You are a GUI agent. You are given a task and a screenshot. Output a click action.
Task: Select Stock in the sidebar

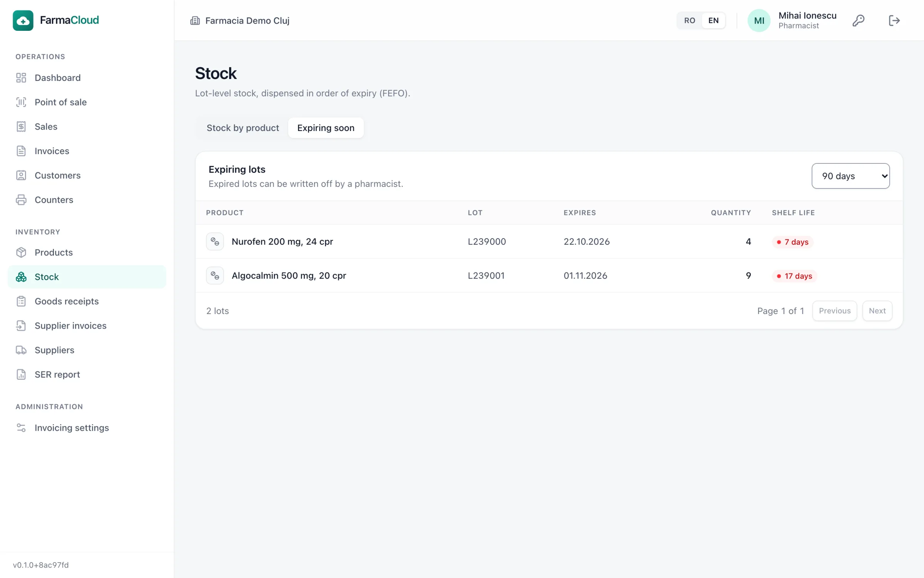click(x=87, y=277)
